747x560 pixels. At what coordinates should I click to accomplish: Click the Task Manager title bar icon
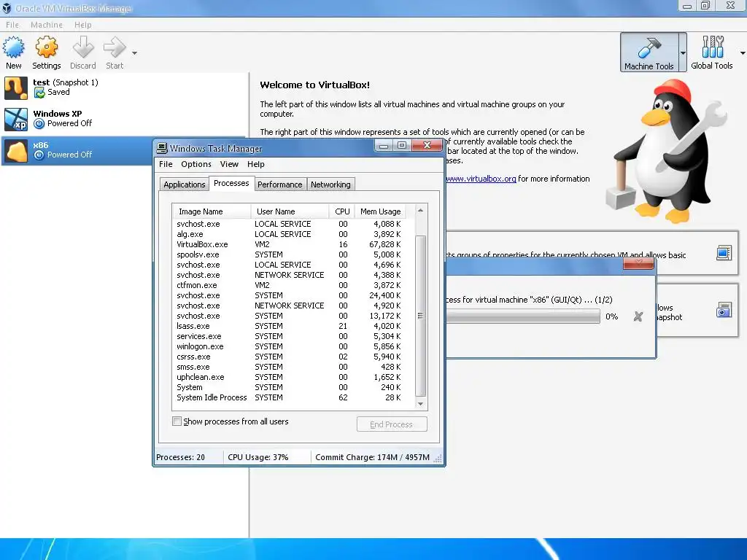click(162, 148)
